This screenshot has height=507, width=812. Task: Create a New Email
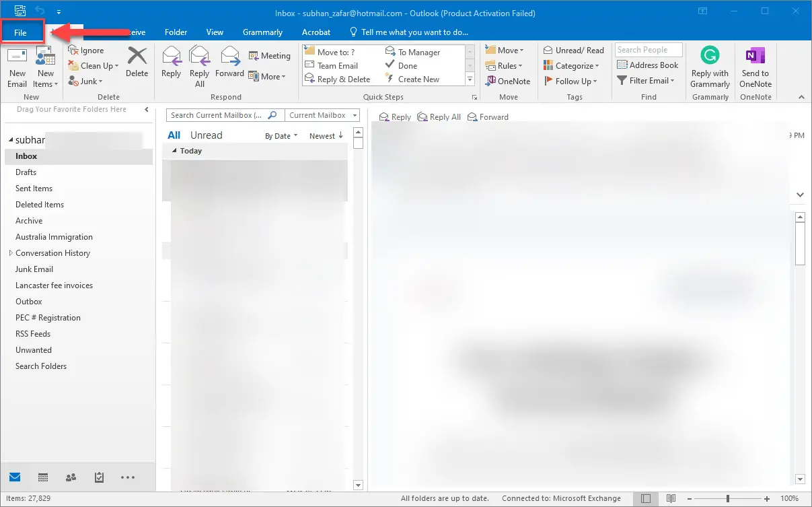click(17, 68)
